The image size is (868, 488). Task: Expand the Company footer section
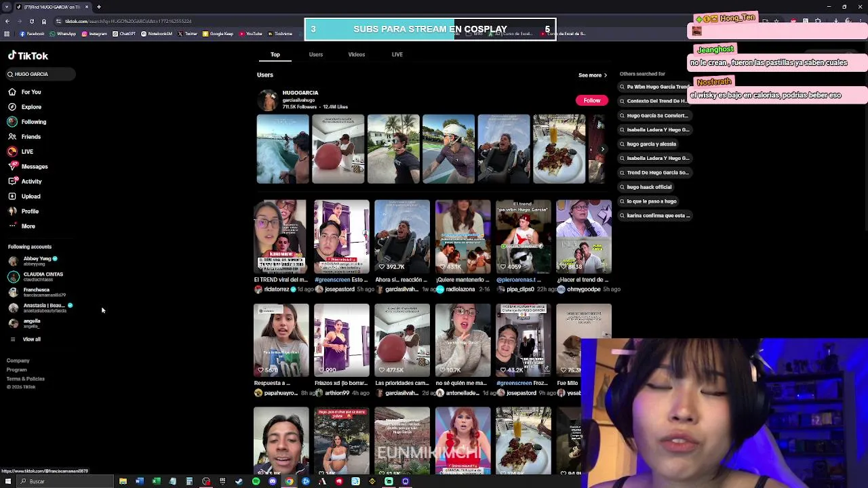[18, 361]
